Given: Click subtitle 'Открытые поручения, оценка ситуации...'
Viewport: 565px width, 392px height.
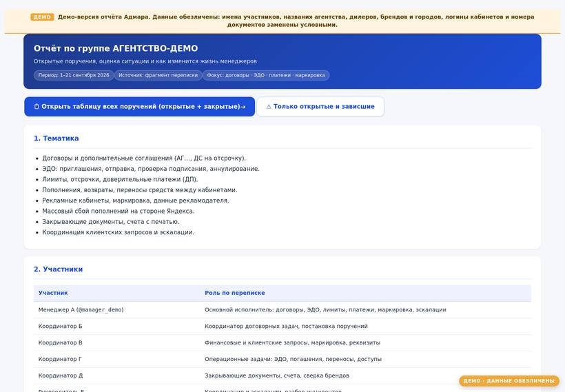Looking at the screenshot, I should click(x=145, y=61).
